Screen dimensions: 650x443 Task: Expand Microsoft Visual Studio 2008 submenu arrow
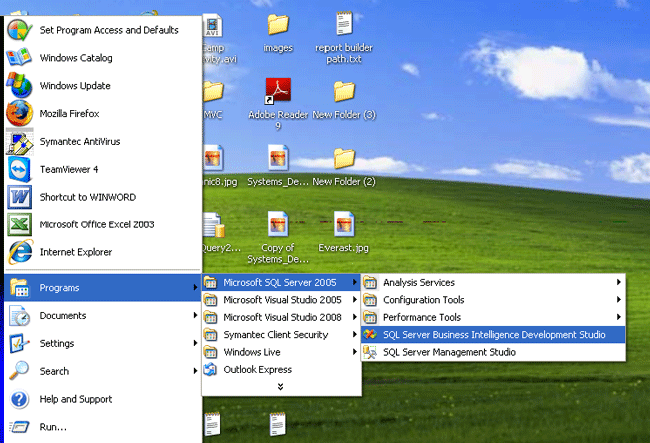(354, 317)
